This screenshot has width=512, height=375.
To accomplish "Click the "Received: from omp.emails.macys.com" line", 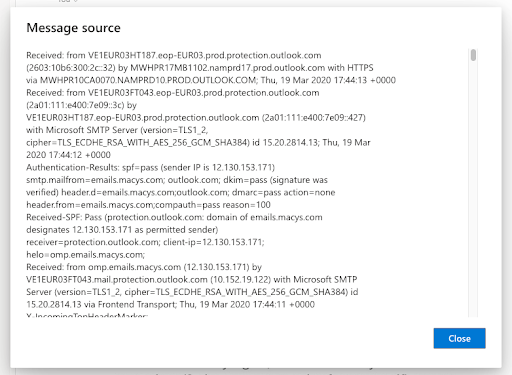I will (x=144, y=267).
